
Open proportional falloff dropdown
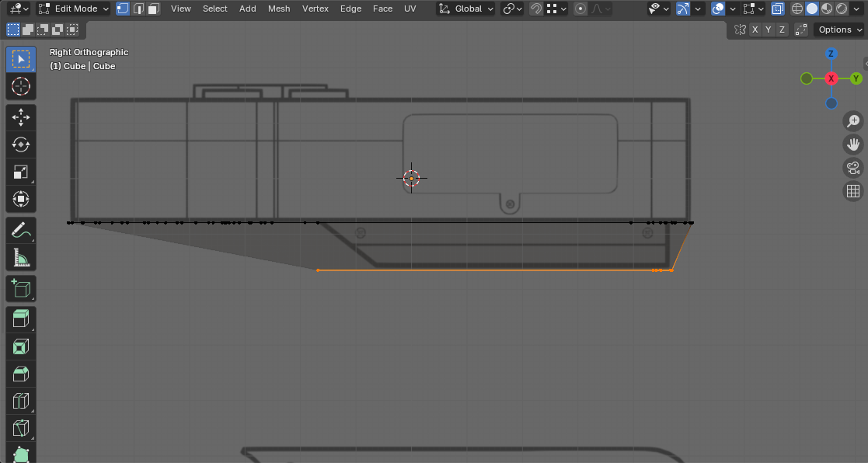tap(601, 9)
